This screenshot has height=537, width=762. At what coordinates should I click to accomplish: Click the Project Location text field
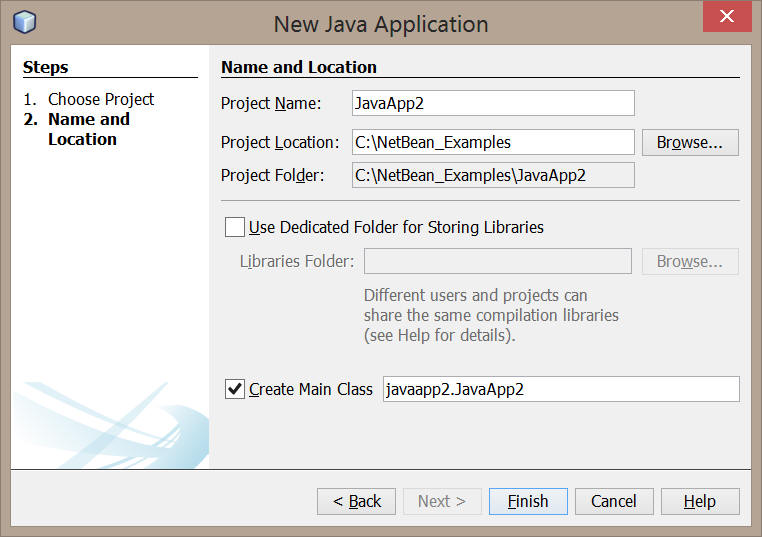(x=493, y=142)
